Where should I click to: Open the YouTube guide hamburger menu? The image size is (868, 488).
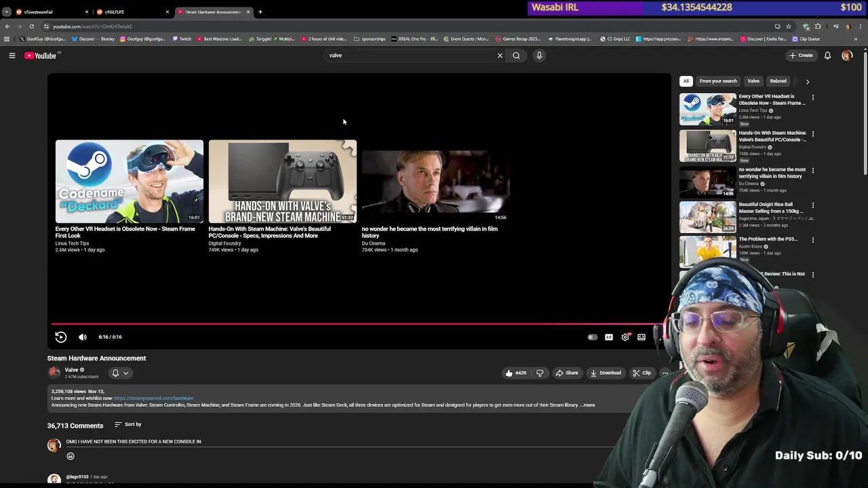pos(12,56)
